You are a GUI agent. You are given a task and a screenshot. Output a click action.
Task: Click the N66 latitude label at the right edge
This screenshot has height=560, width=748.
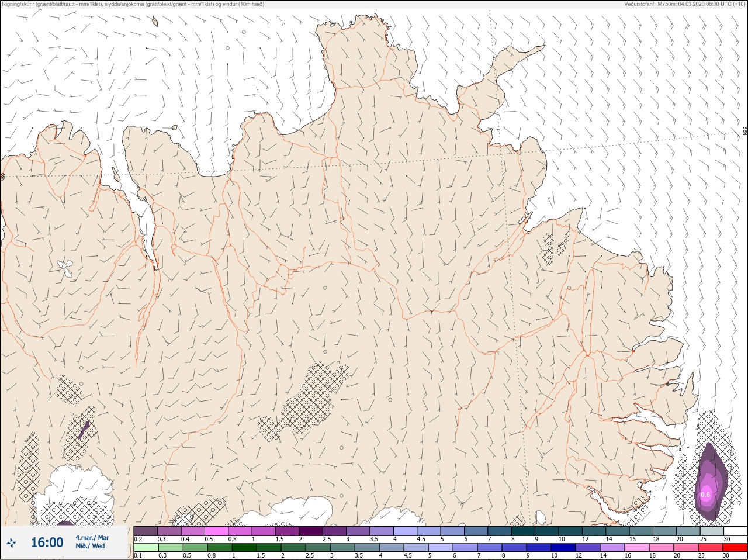coord(745,132)
